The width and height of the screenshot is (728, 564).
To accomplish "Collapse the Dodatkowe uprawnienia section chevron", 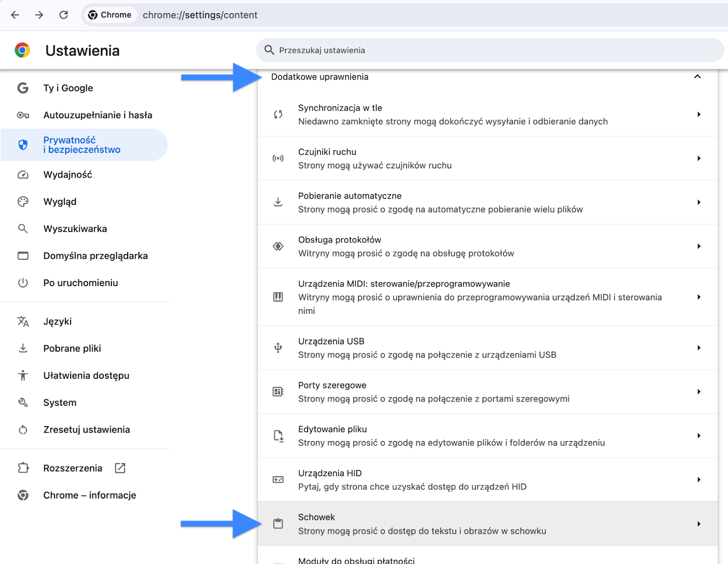I will 698,76.
